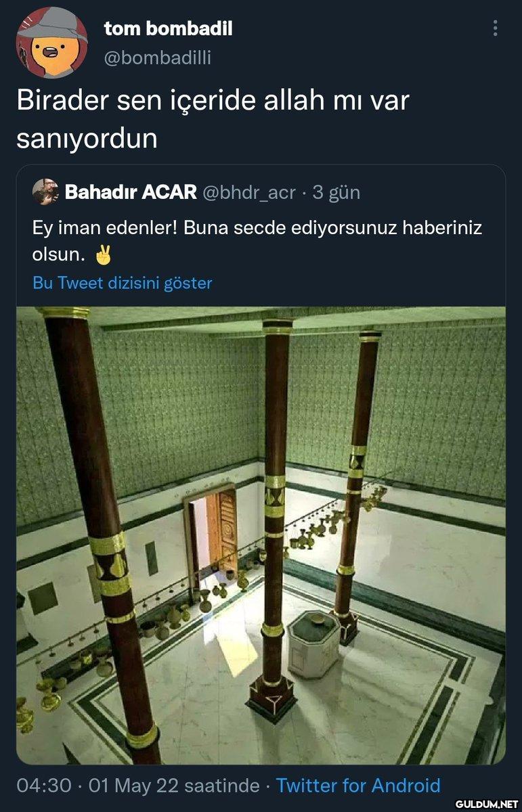Open the Twitter for Android source link
522x812 pixels.
[358, 786]
